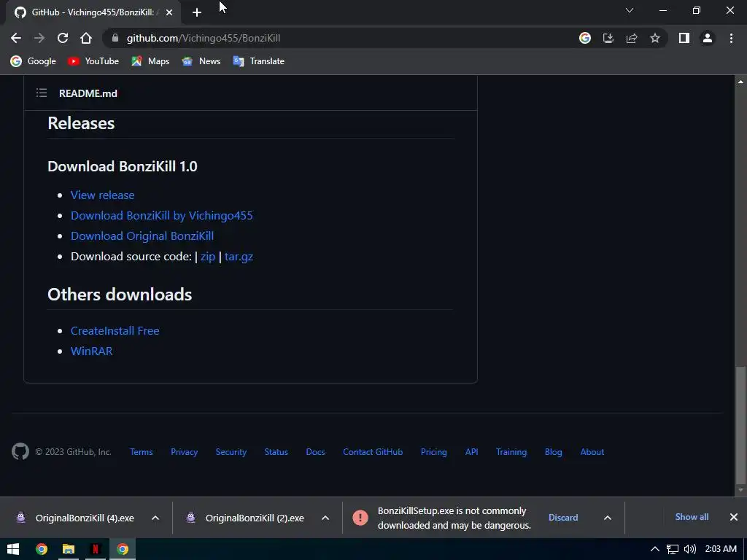The image size is (747, 560).
Task: Discard the BonziKillSetup.exe download
Action: [563, 518]
